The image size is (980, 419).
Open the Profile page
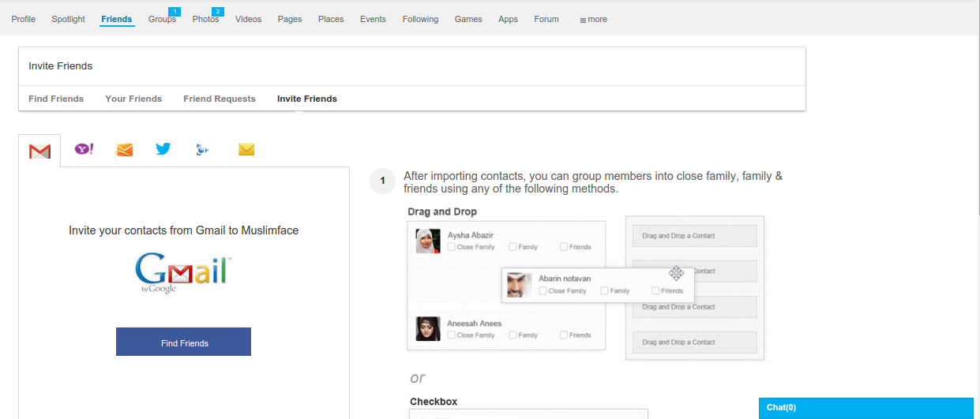click(24, 19)
